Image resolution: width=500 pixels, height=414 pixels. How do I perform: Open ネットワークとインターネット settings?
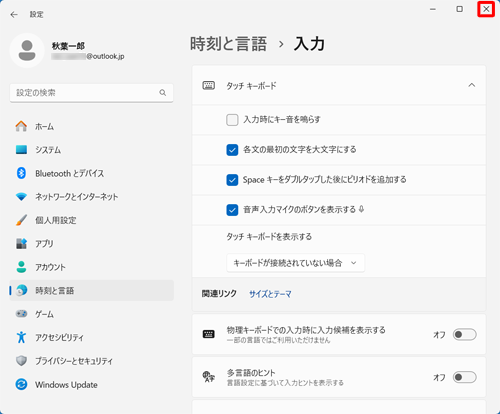click(92, 197)
